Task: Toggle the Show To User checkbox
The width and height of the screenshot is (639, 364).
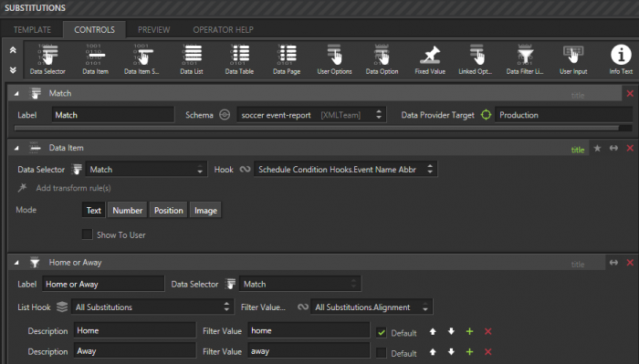Action: 88,234
